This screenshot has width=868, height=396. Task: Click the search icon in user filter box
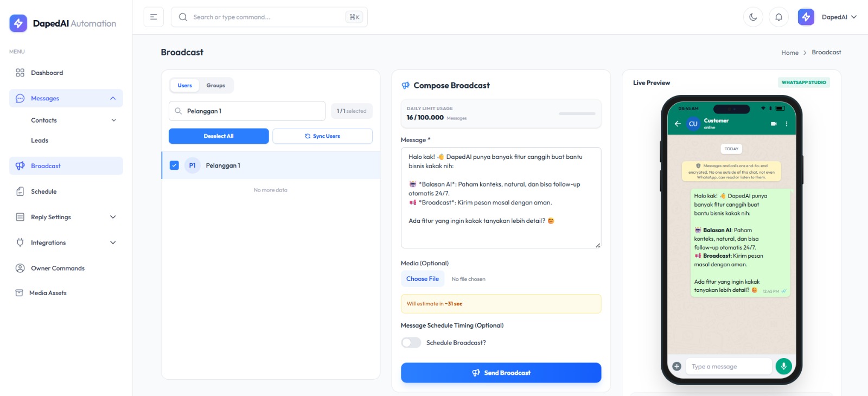pyautogui.click(x=178, y=111)
